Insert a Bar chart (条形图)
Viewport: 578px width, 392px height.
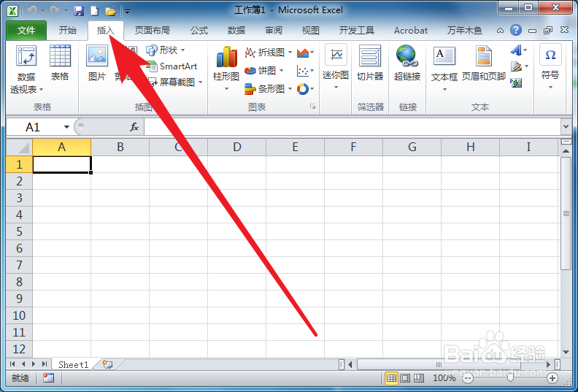coord(269,88)
